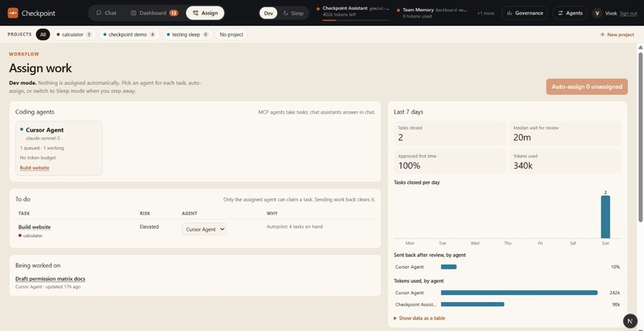Click the Median wait for review card

click(565, 134)
